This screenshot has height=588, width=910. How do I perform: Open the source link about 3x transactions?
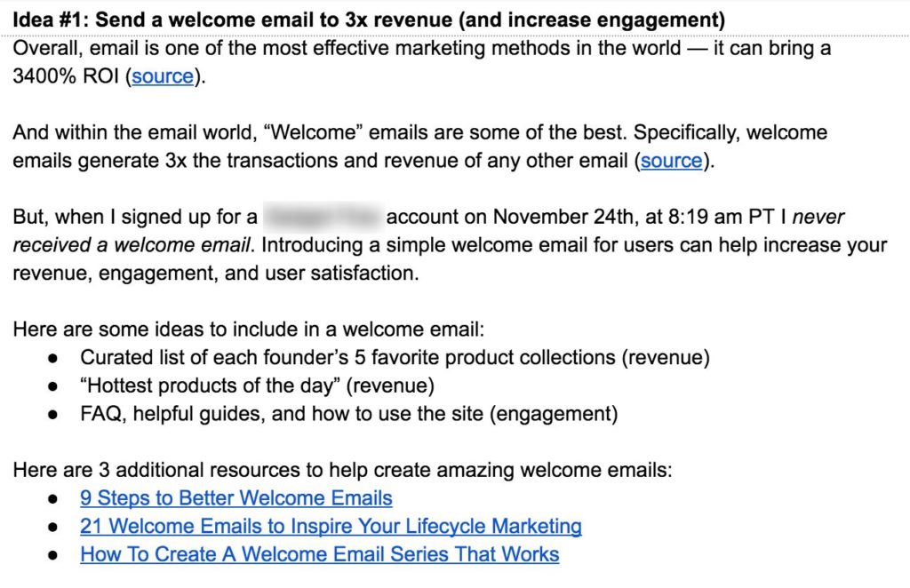(x=672, y=160)
